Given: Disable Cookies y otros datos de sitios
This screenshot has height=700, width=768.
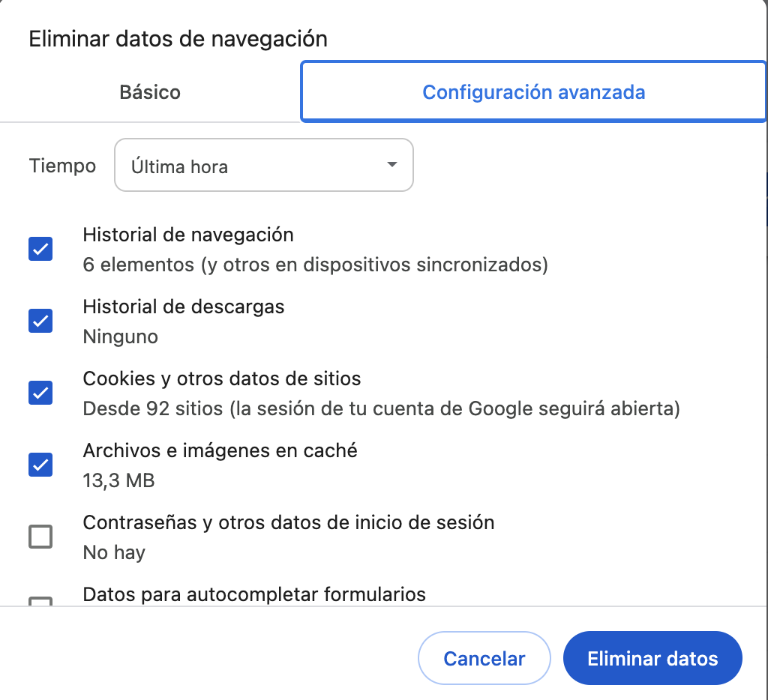Looking at the screenshot, I should click(x=40, y=393).
